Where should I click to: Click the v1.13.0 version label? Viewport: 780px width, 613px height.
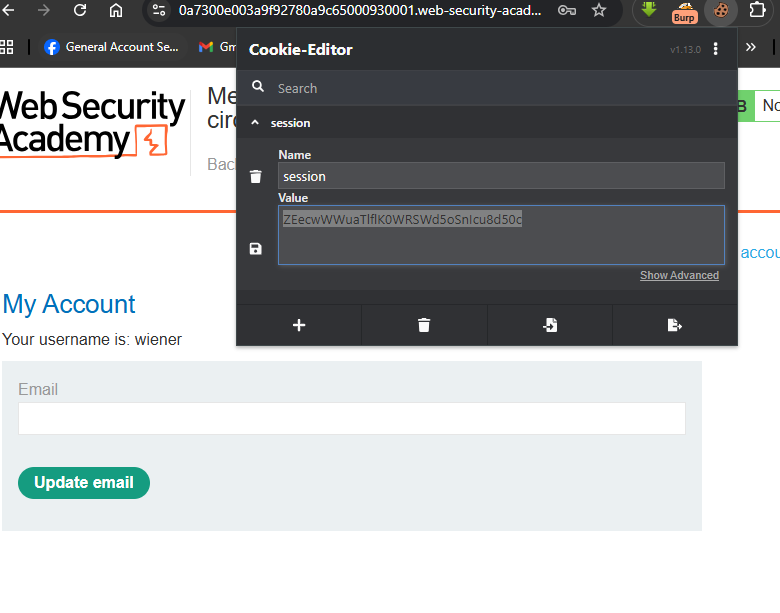click(685, 50)
